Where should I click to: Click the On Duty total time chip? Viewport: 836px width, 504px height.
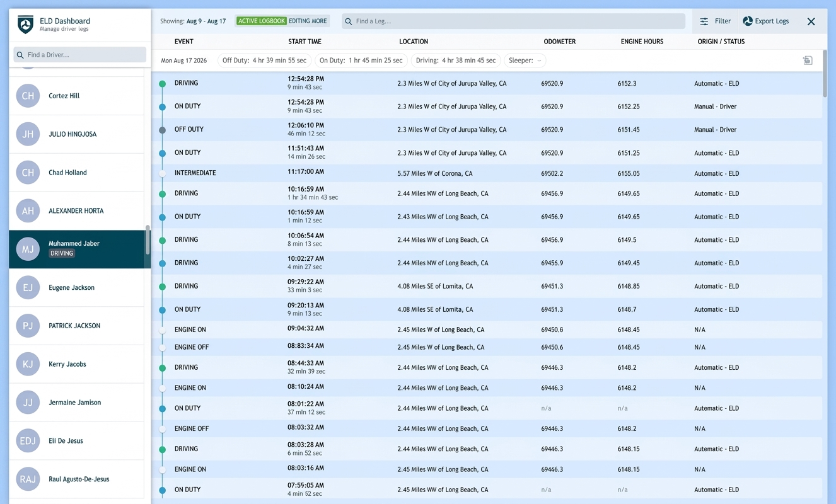[361, 60]
